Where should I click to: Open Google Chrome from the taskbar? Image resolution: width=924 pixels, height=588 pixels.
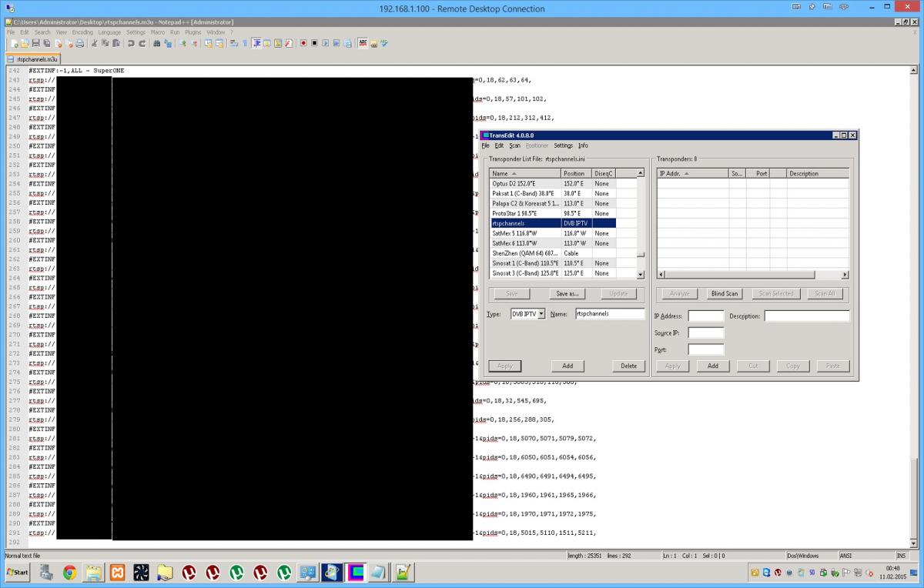[69, 573]
